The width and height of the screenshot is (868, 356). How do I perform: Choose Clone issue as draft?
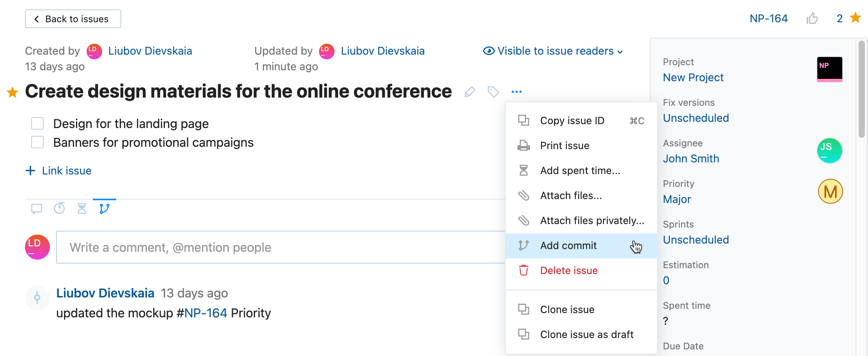[586, 335]
